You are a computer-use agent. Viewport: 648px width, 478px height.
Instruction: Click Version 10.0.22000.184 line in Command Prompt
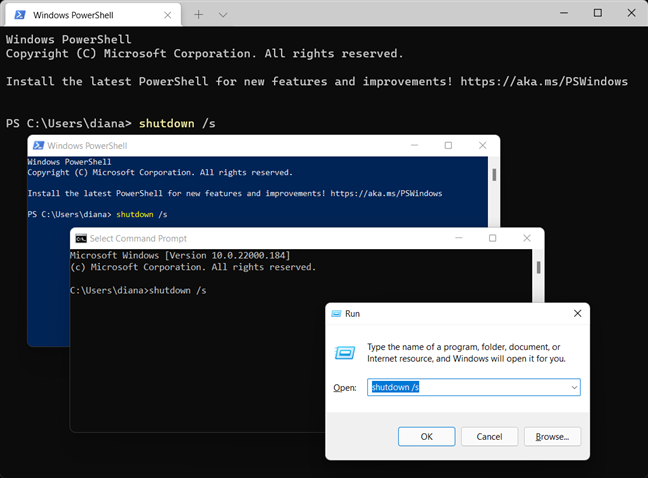[x=180, y=255]
